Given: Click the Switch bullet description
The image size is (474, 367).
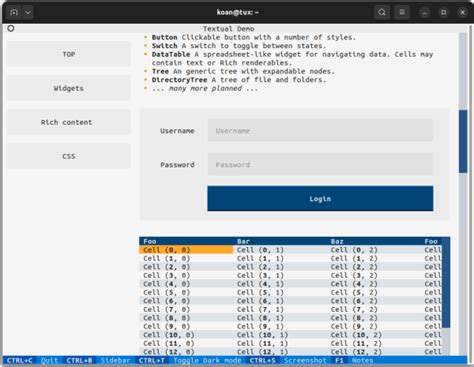Looking at the screenshot, I should pyautogui.click(x=239, y=46).
